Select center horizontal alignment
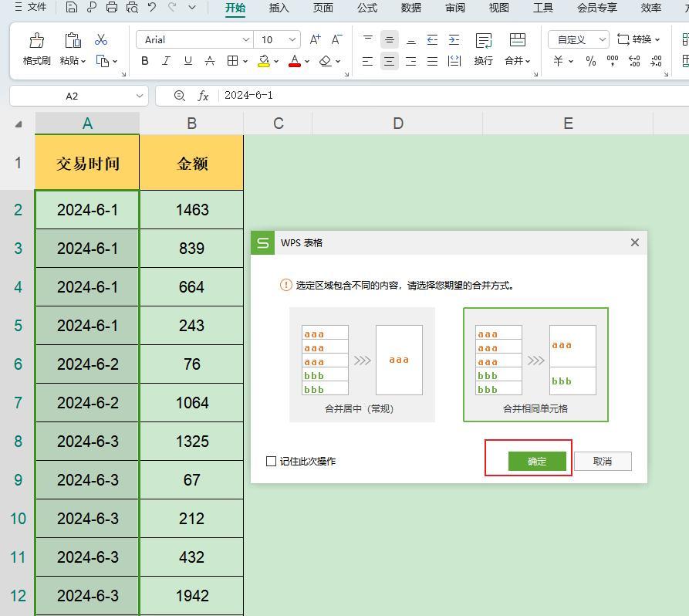The image size is (689, 616). [x=390, y=61]
